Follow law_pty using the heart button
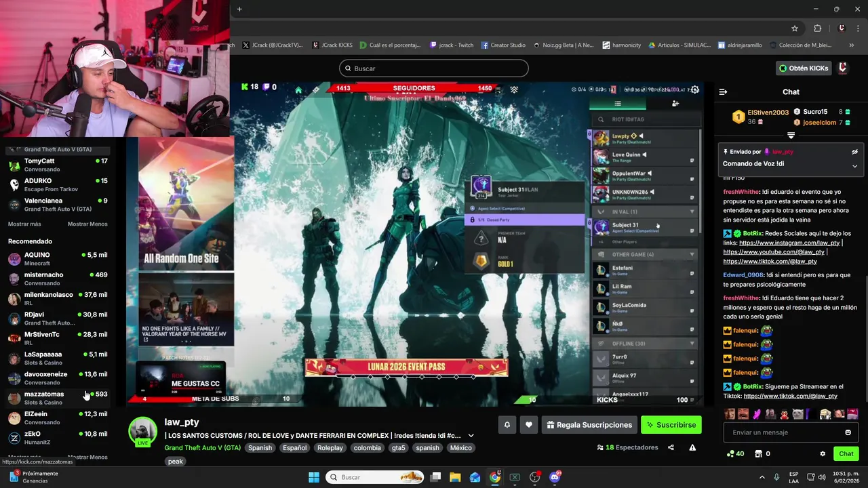This screenshot has width=868, height=488. (529, 425)
